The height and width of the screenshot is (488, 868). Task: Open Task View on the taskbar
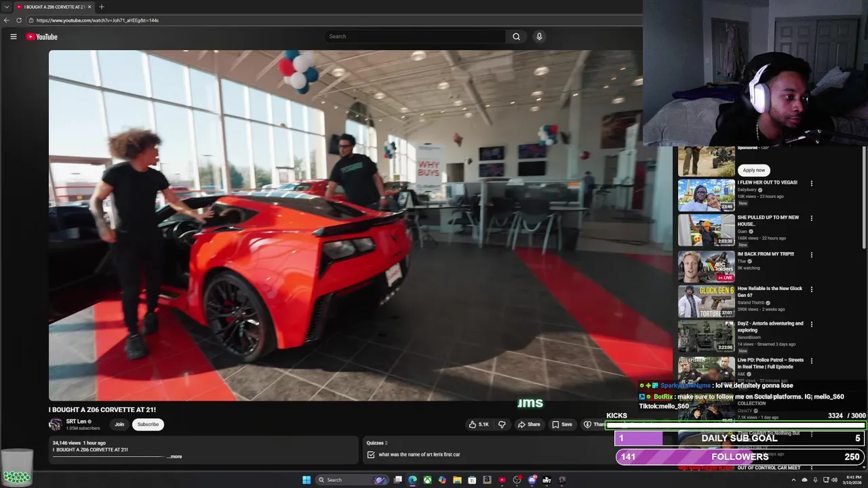397,480
